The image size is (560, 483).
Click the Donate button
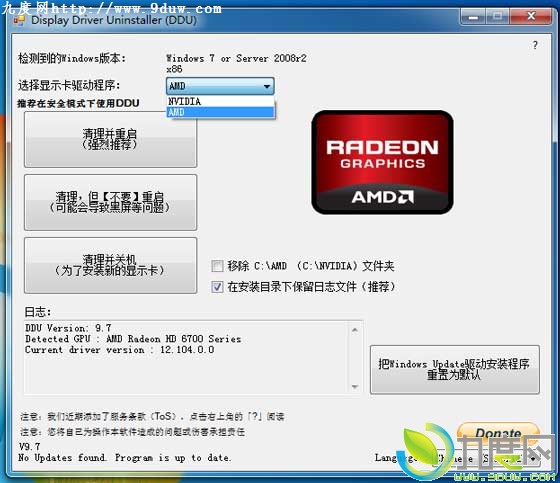pyautogui.click(x=498, y=433)
